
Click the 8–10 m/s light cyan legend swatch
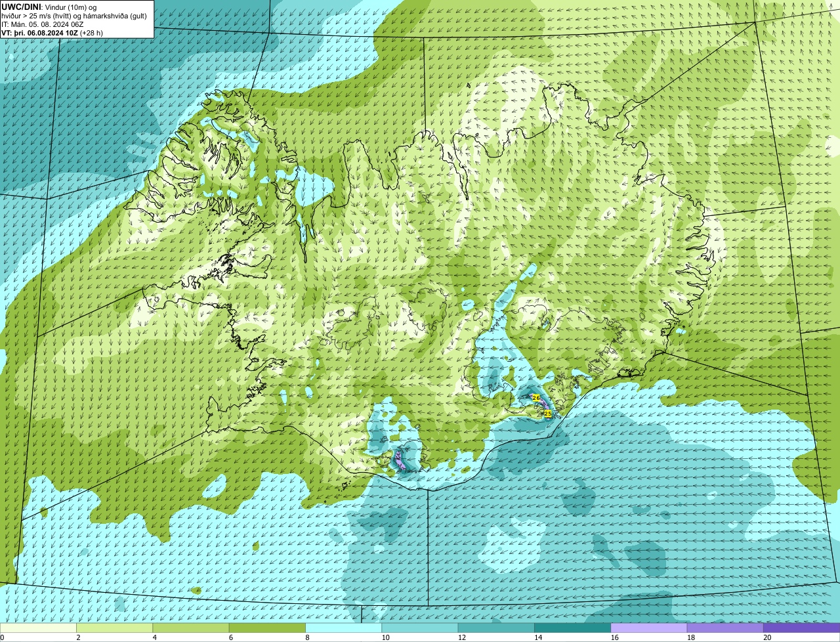click(344, 628)
